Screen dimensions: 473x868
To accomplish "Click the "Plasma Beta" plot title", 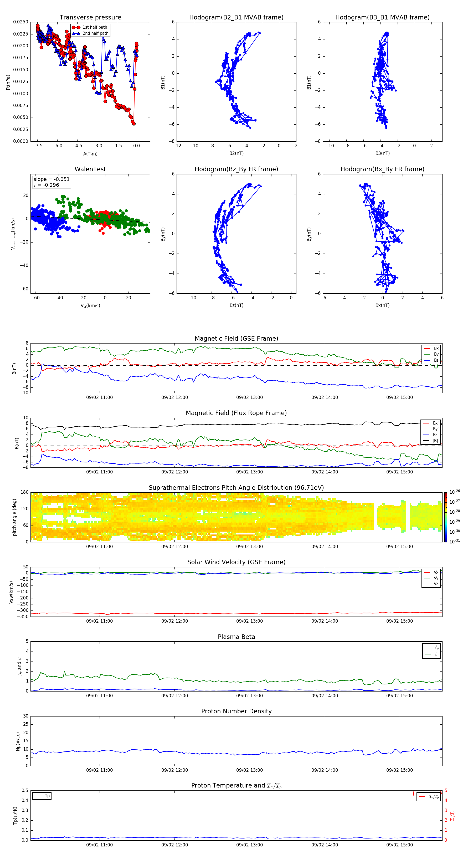I will pos(236,637).
